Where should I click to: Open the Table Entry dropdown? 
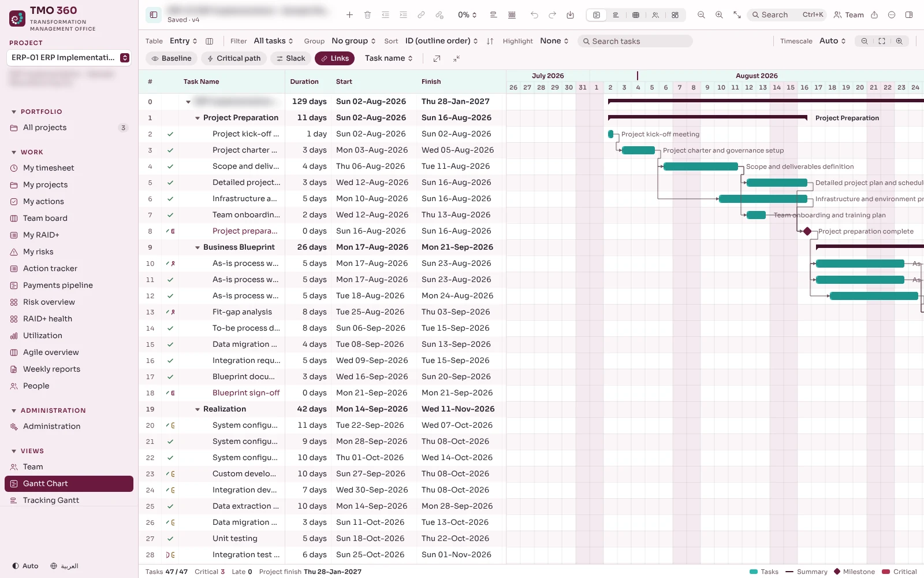click(184, 41)
